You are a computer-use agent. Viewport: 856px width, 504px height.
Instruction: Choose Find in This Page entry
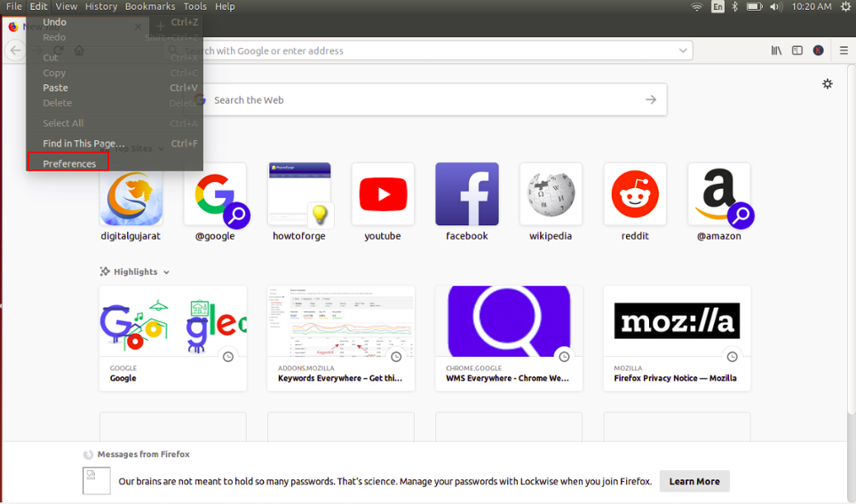pos(83,143)
